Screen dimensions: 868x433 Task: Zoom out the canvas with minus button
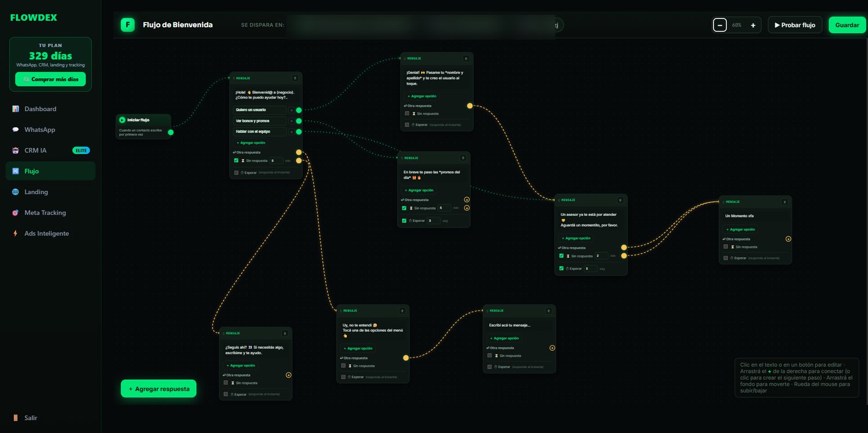(x=720, y=25)
